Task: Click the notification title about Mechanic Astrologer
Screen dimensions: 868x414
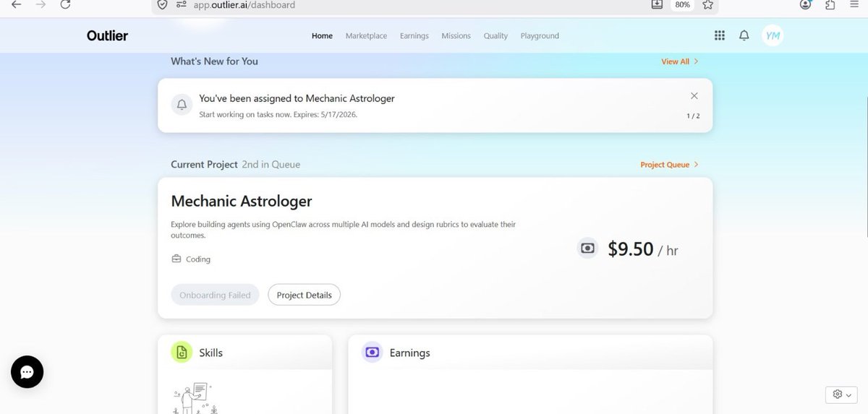Action: click(297, 98)
